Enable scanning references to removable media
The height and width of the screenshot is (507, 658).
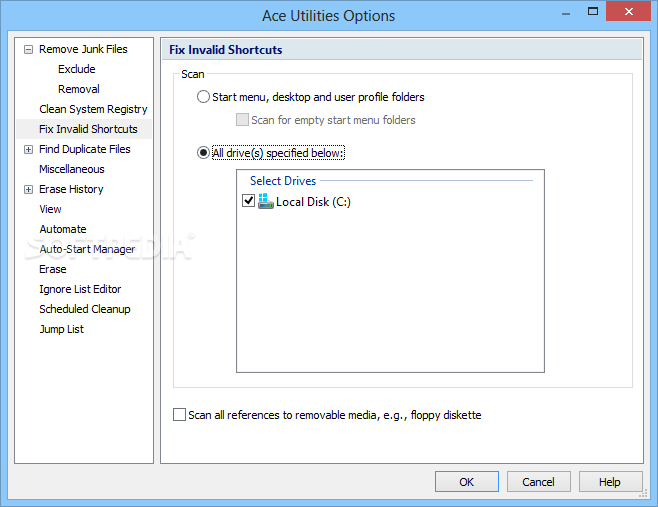pyautogui.click(x=327, y=415)
